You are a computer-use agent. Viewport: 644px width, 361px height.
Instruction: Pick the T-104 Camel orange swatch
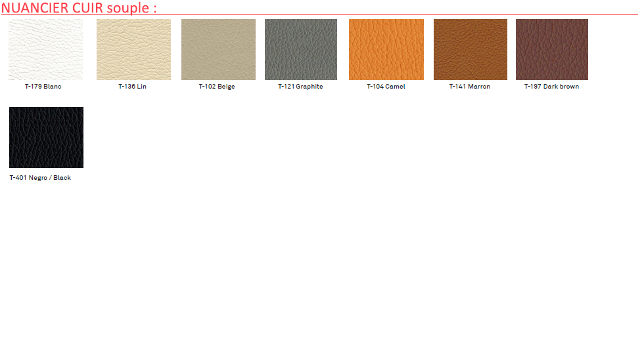point(386,49)
